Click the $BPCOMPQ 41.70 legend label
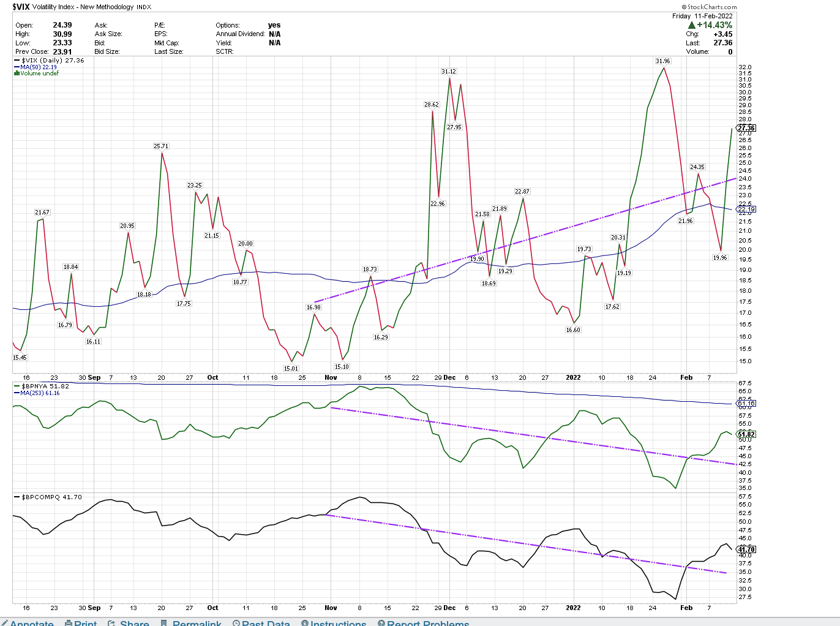The width and height of the screenshot is (840, 626). tap(48, 497)
